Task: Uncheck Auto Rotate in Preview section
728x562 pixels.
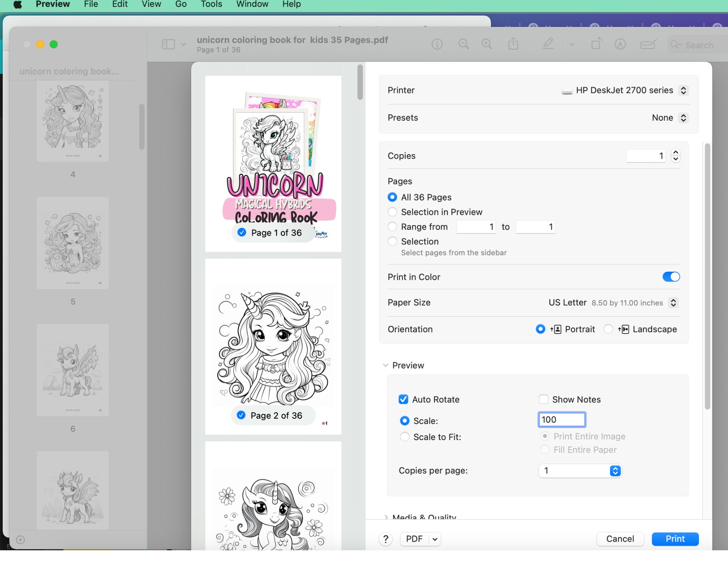Action: click(403, 399)
